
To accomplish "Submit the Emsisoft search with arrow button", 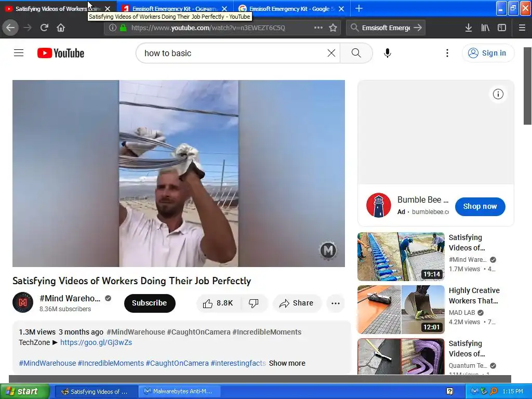I will coord(418,28).
